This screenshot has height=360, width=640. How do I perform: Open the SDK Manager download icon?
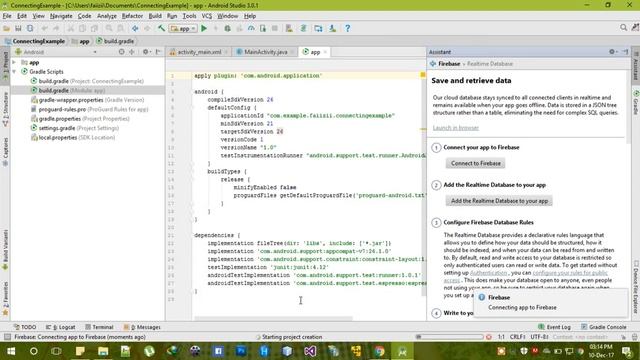333,29
